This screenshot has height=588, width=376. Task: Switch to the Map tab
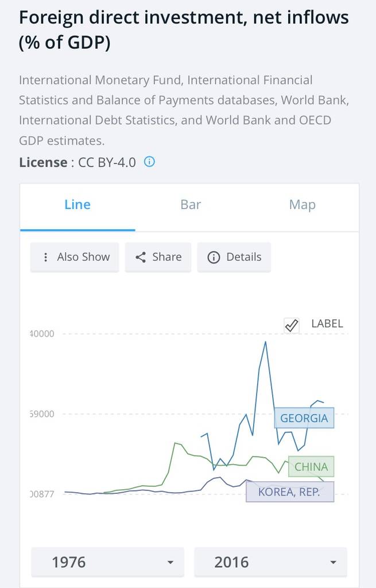click(x=303, y=205)
